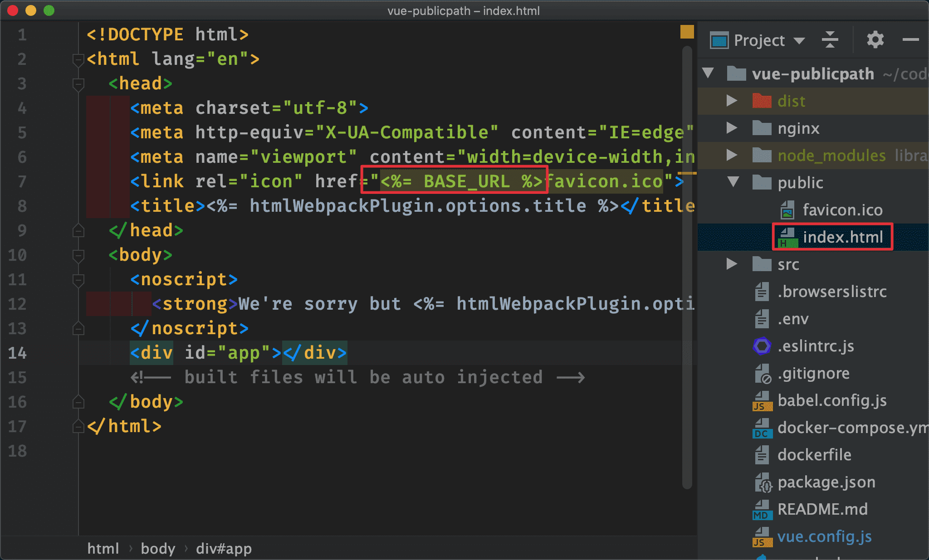Click the orange warning stripe on scrollbar
The width and height of the screenshot is (929, 560).
[687, 173]
